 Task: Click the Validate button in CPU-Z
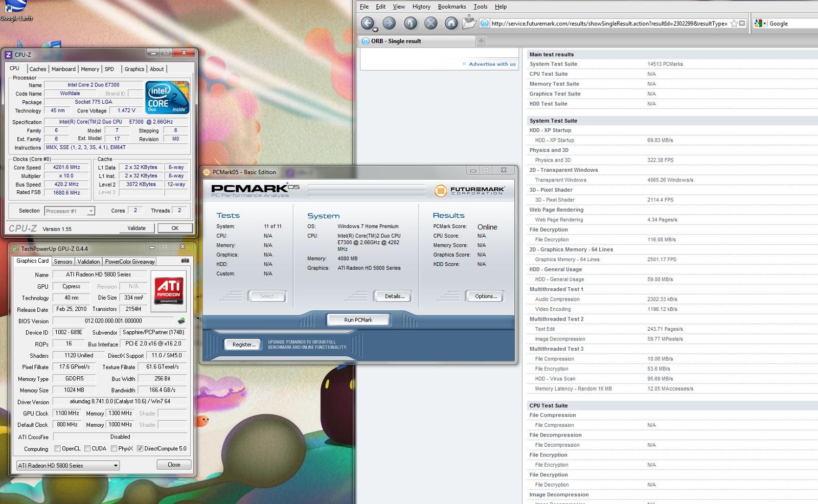coord(137,228)
